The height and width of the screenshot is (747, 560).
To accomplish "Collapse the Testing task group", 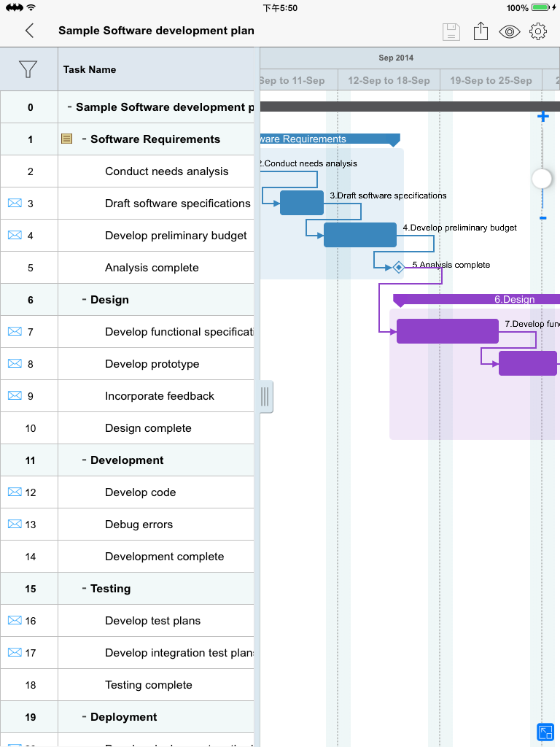I will tap(85, 589).
